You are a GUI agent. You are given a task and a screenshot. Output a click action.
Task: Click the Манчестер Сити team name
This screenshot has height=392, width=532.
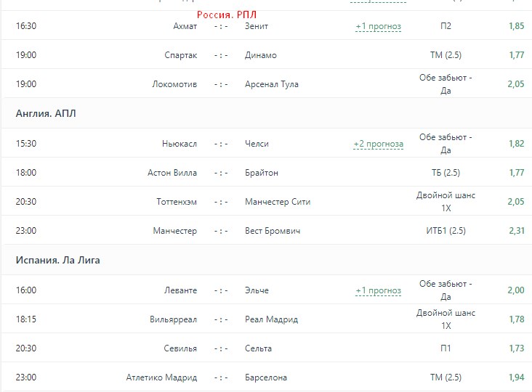278,202
